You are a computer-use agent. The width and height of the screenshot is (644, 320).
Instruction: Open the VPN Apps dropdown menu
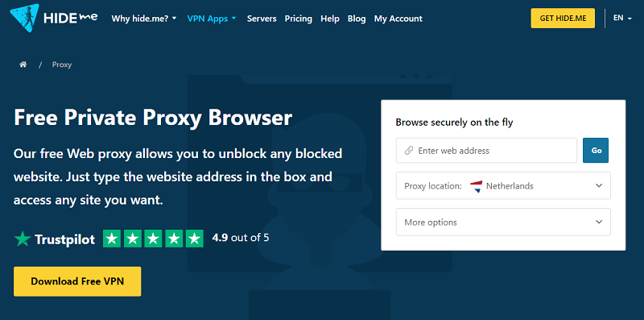[212, 19]
